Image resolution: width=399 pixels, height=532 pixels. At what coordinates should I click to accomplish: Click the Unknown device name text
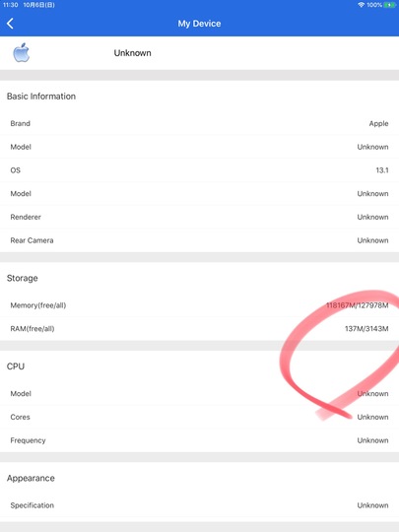[132, 53]
